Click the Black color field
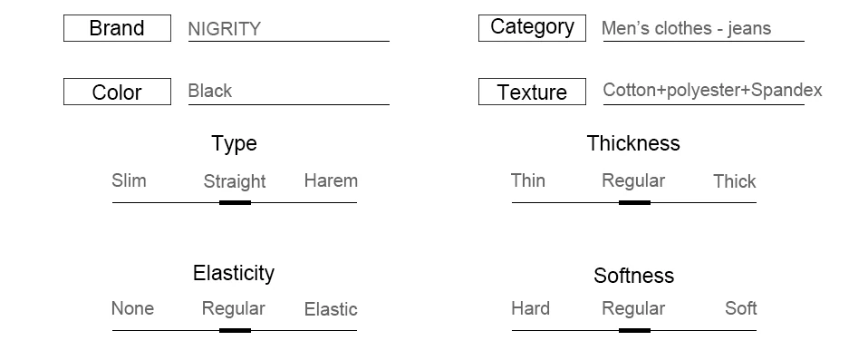The height and width of the screenshot is (360, 868). click(288, 92)
